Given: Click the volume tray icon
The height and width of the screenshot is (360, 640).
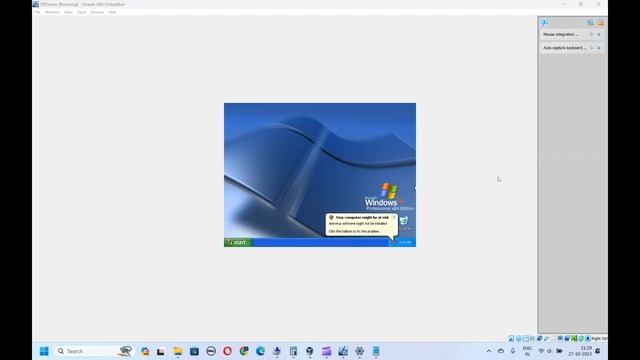Looking at the screenshot, I should click(550, 351).
